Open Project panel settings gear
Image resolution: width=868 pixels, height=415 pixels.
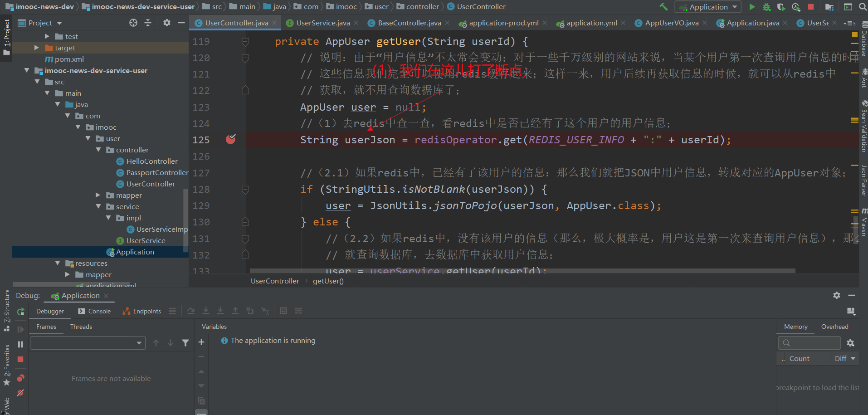coord(167,23)
